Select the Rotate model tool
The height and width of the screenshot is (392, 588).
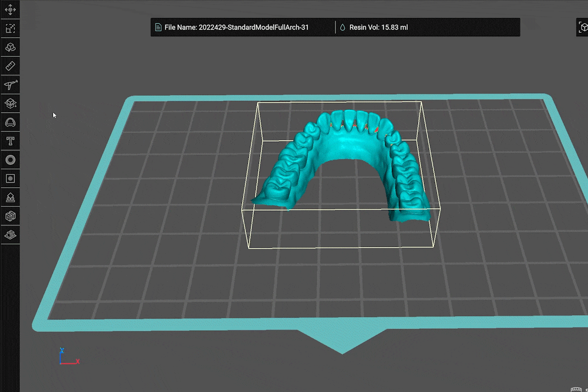pyautogui.click(x=10, y=48)
